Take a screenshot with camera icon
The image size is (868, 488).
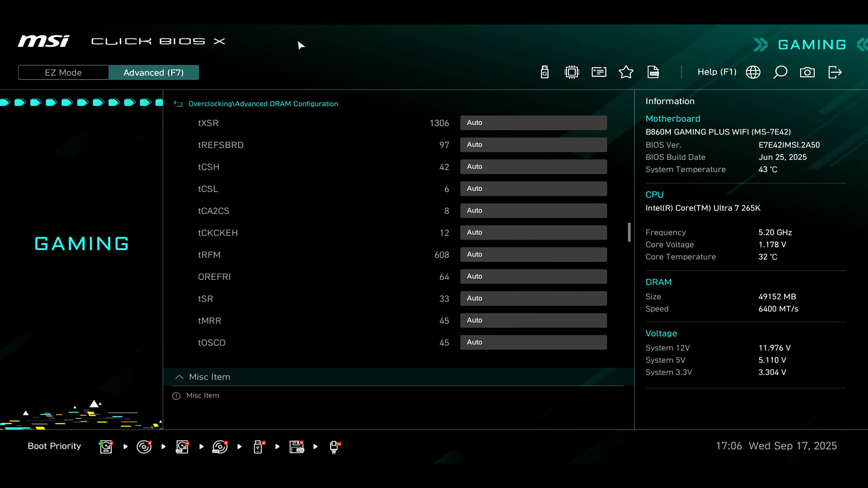807,72
